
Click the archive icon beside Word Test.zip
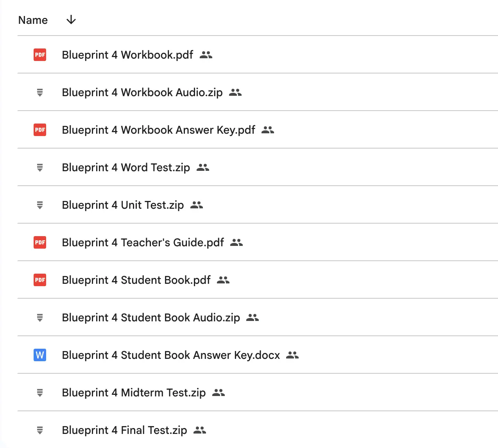point(40,168)
